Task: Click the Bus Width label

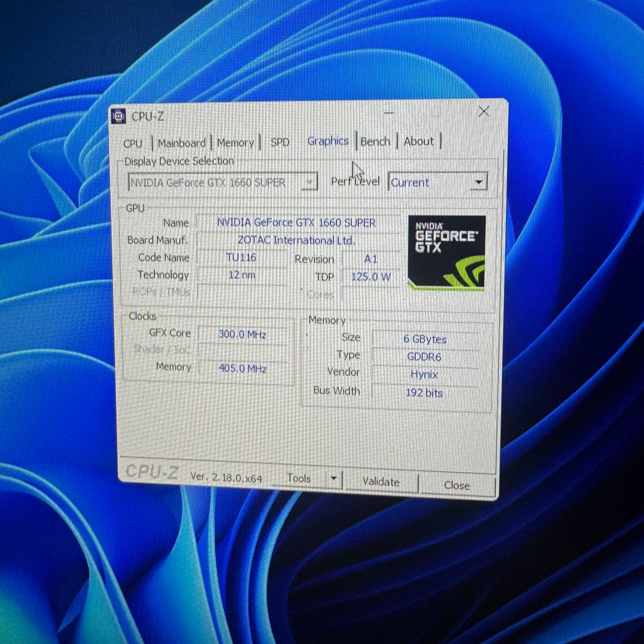Action: click(337, 390)
